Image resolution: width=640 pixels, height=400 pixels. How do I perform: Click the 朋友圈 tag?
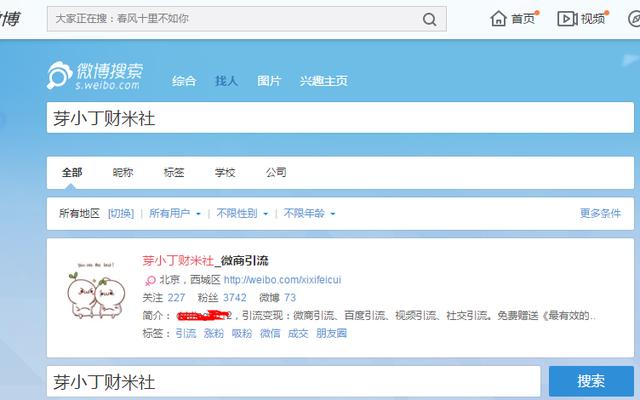pos(331,333)
